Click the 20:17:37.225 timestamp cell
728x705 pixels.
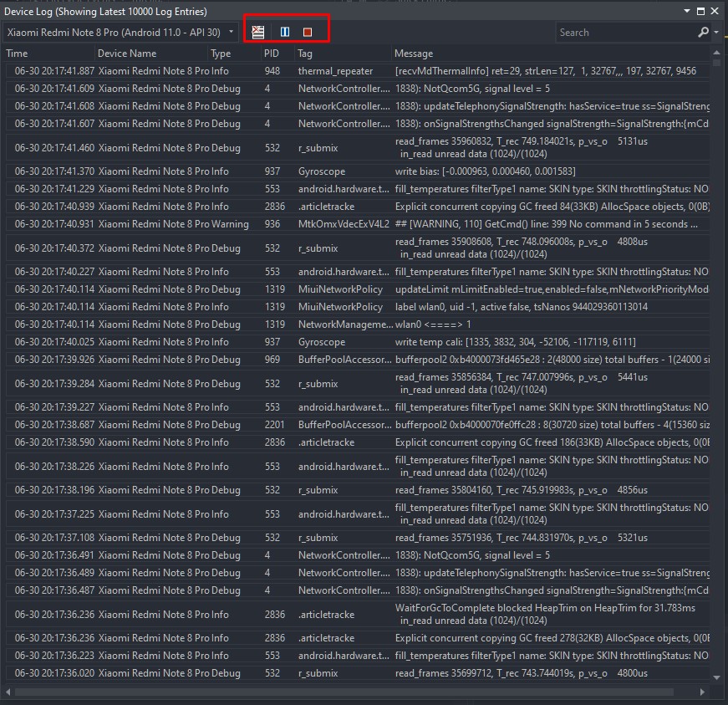click(x=54, y=514)
